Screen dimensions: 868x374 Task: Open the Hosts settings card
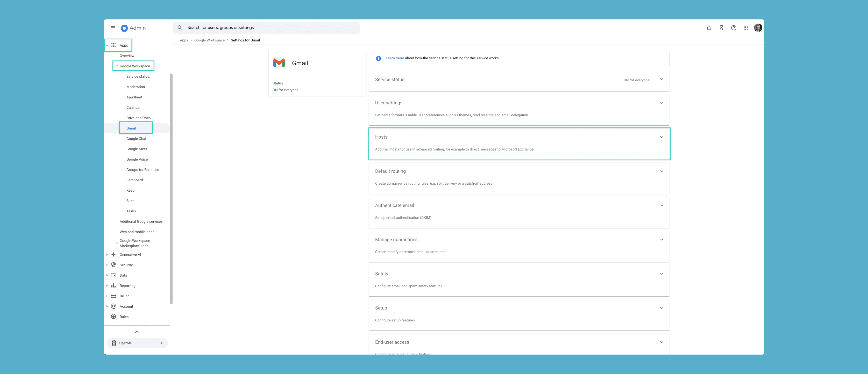point(519,144)
